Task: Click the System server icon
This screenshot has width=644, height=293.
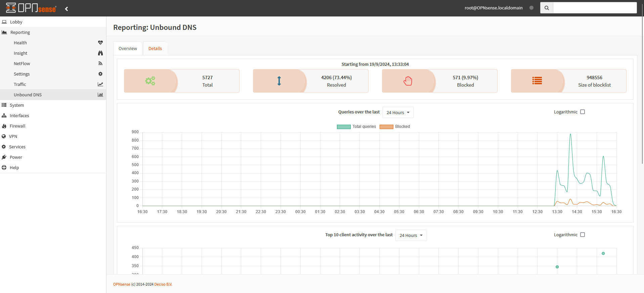Action: pyautogui.click(x=4, y=105)
